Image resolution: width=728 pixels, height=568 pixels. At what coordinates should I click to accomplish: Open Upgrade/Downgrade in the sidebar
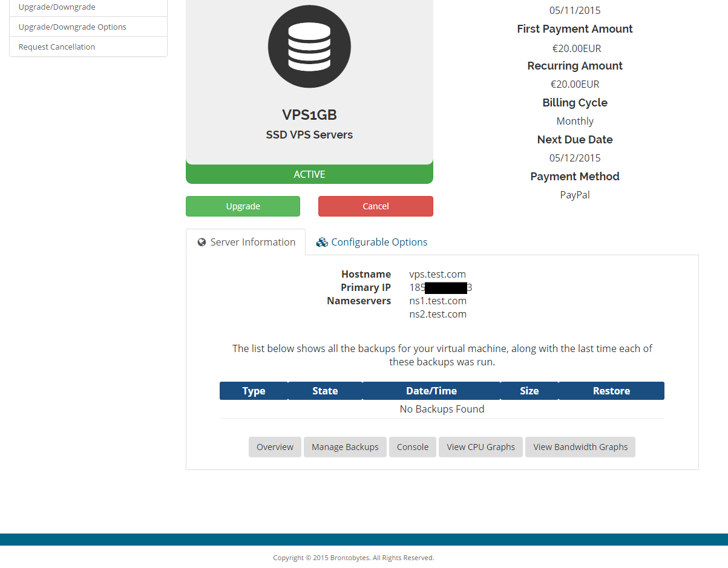57,7
